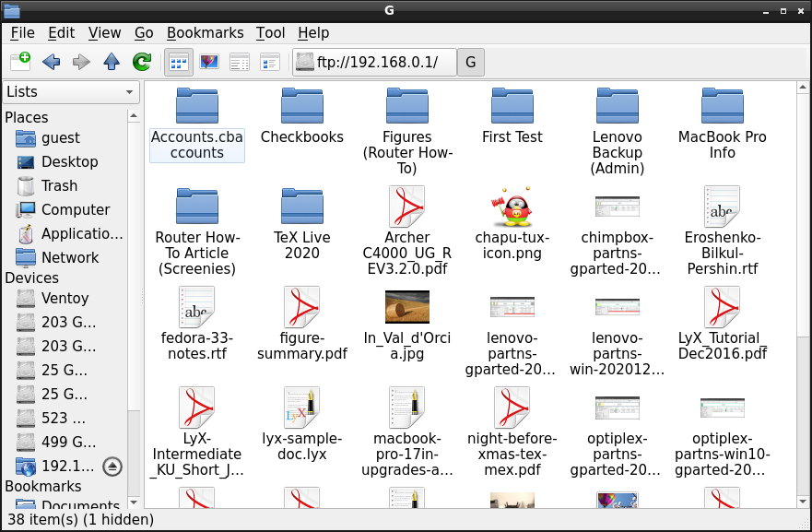Open the Help menu
812x532 pixels.
[313, 33]
